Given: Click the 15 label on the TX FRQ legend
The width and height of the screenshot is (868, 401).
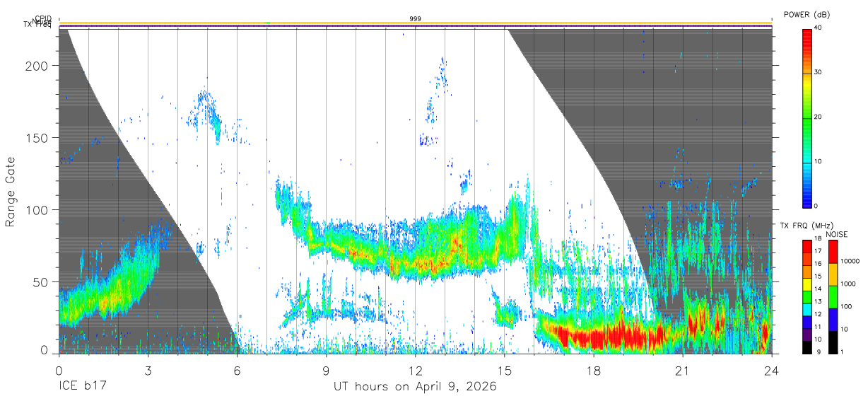Looking at the screenshot, I should coord(818,276).
